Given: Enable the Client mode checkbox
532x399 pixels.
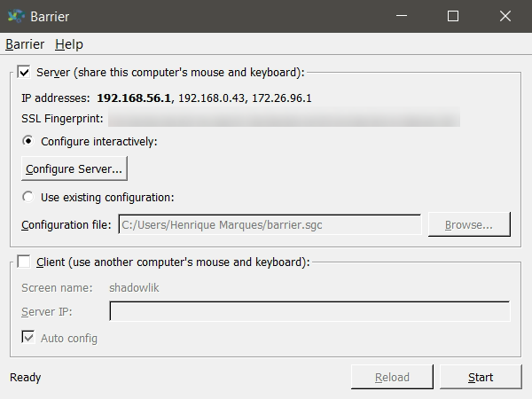Looking at the screenshot, I should pos(24,262).
